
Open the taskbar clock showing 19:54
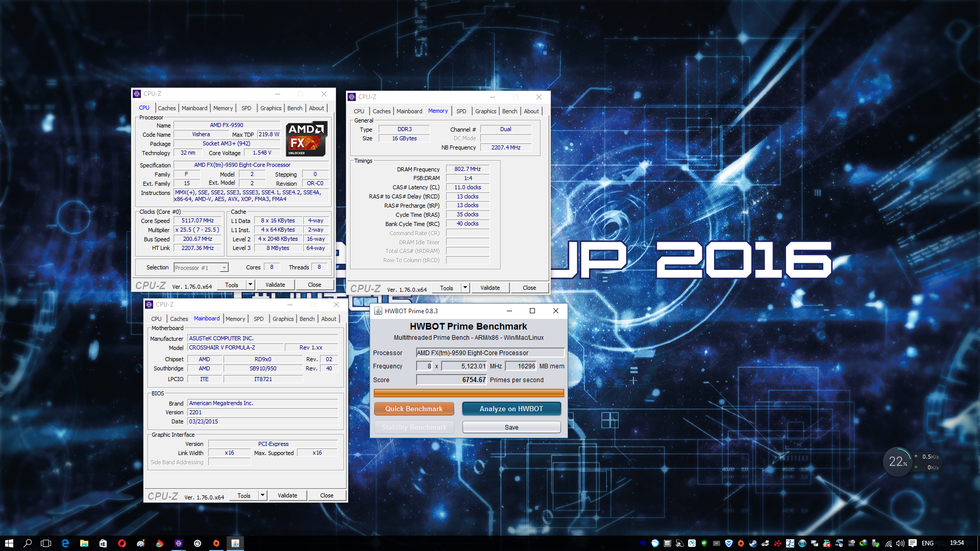[957, 543]
